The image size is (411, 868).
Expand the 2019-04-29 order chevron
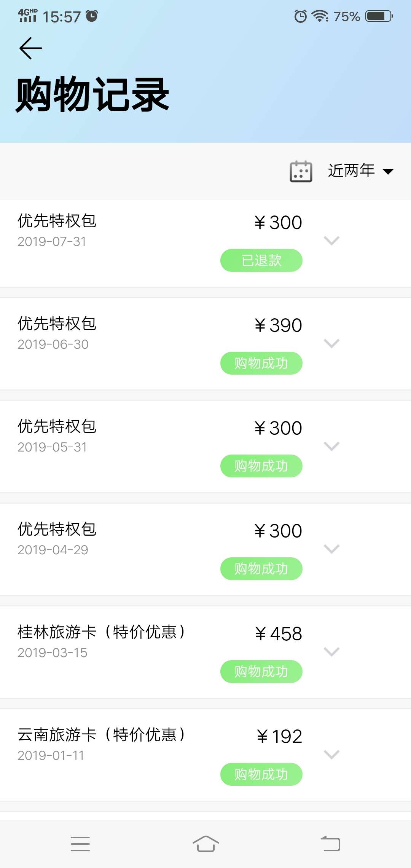[x=331, y=549]
